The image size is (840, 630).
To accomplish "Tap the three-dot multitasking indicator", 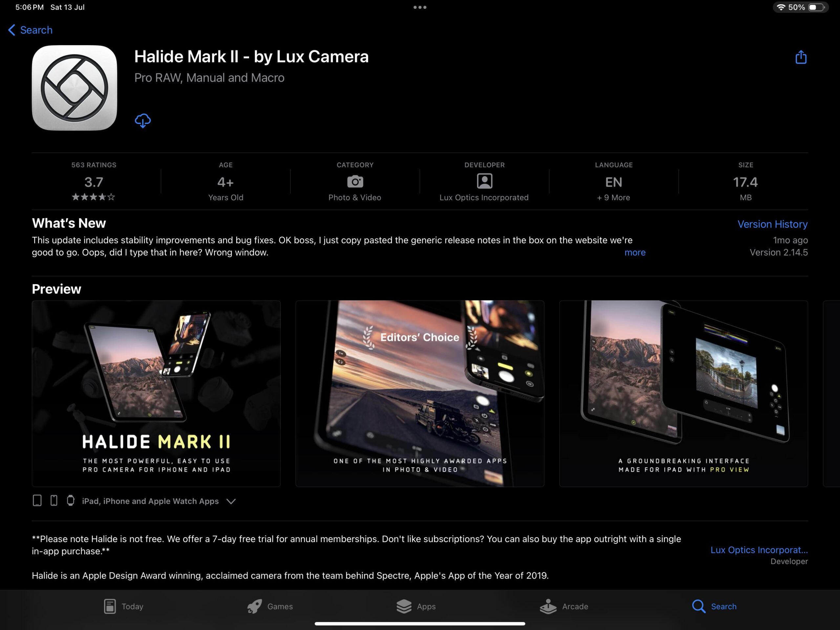I will point(420,7).
